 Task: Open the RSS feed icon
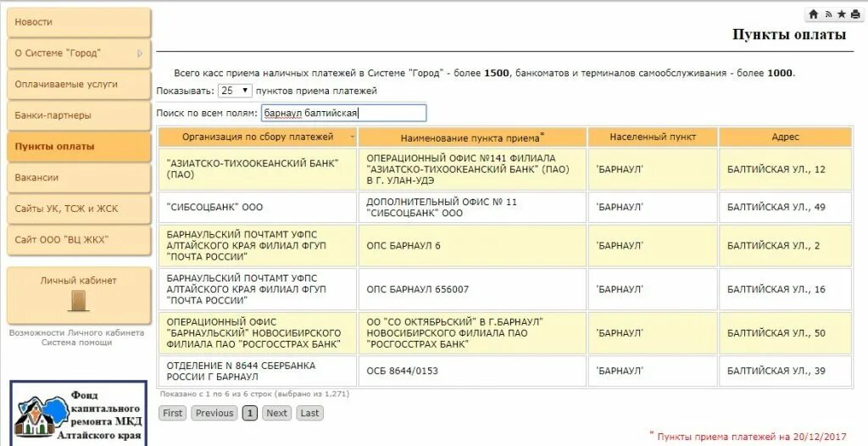828,14
